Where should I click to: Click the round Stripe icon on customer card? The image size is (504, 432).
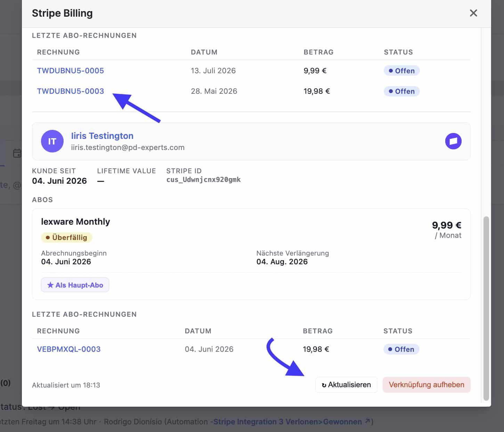tap(453, 141)
